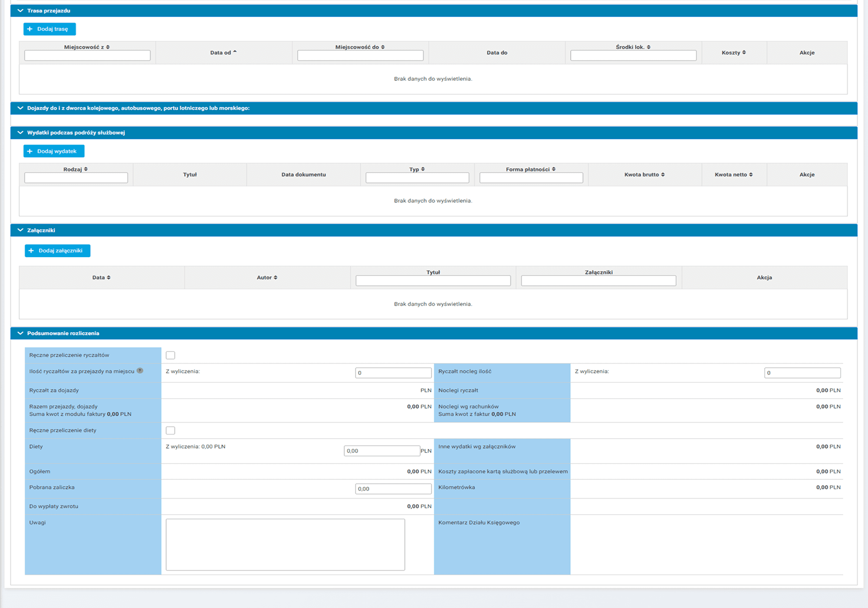The height and width of the screenshot is (608, 868).
Task: Click expenses Tytuł column header
Action: (190, 175)
